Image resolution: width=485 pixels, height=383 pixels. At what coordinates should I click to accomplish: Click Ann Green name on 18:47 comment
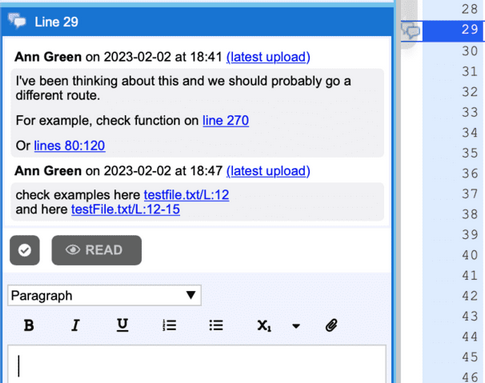click(48, 171)
